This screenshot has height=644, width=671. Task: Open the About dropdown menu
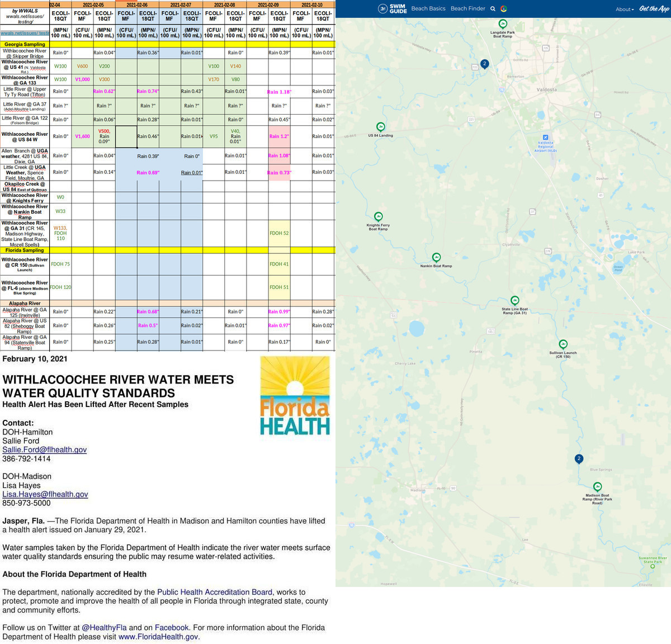click(x=625, y=9)
